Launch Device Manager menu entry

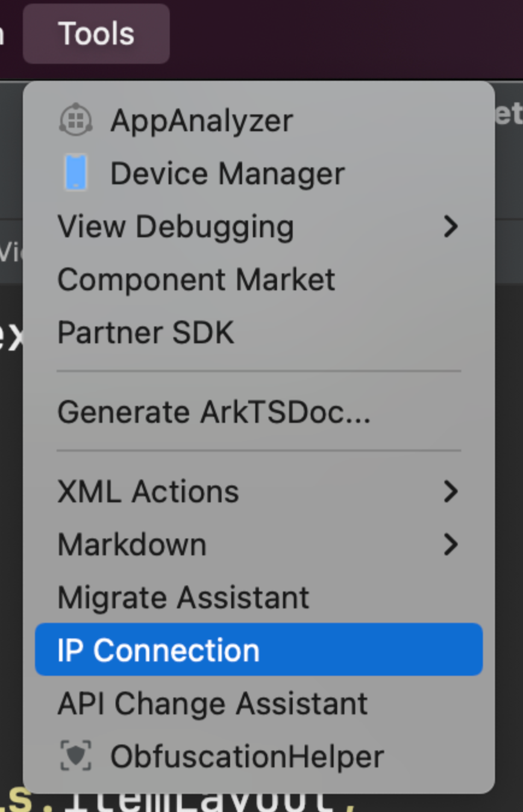[227, 173]
